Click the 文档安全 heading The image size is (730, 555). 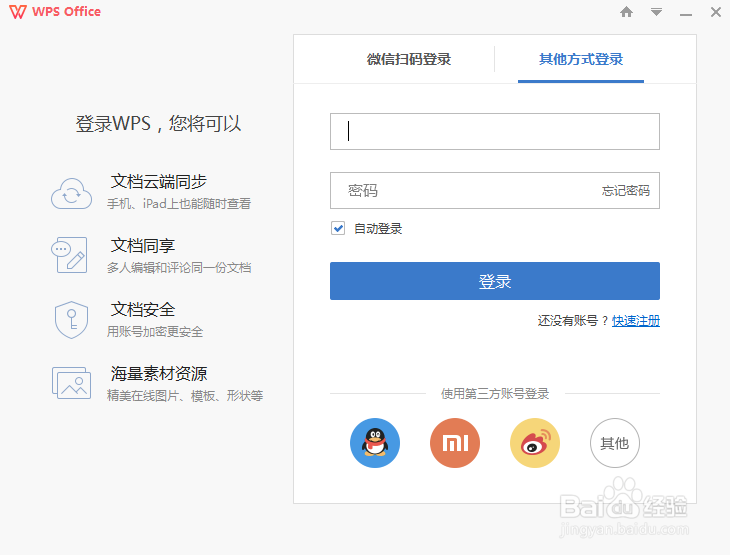click(x=142, y=310)
